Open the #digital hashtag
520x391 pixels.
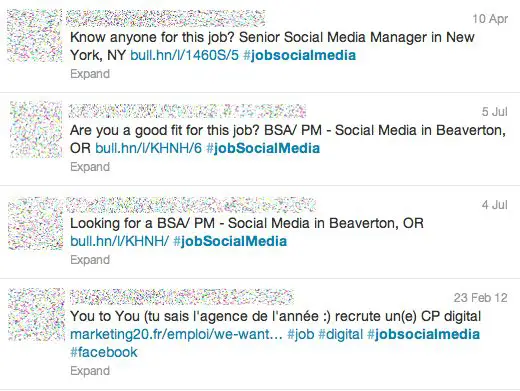[341, 334]
